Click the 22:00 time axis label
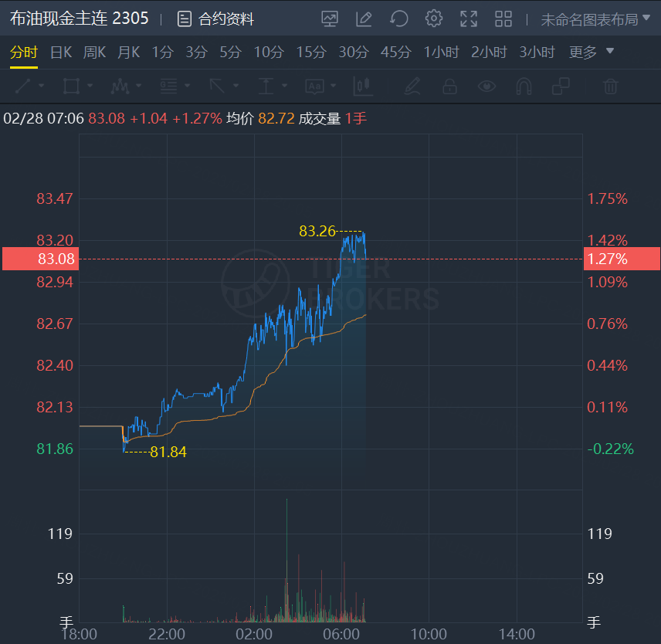 167,634
